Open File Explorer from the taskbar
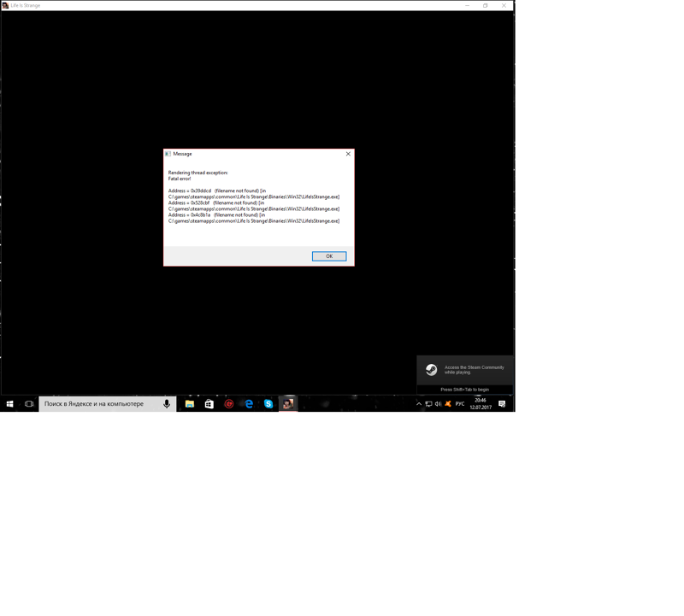 coord(190,404)
